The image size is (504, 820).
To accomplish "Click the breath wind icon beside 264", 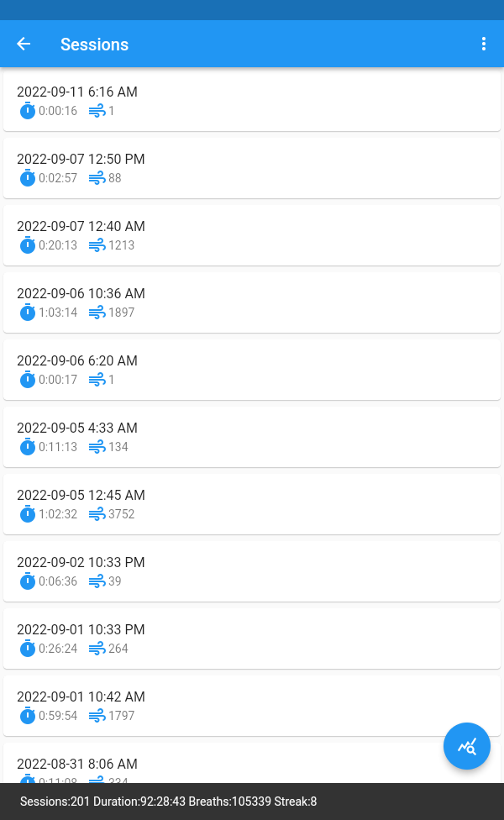I will point(97,649).
